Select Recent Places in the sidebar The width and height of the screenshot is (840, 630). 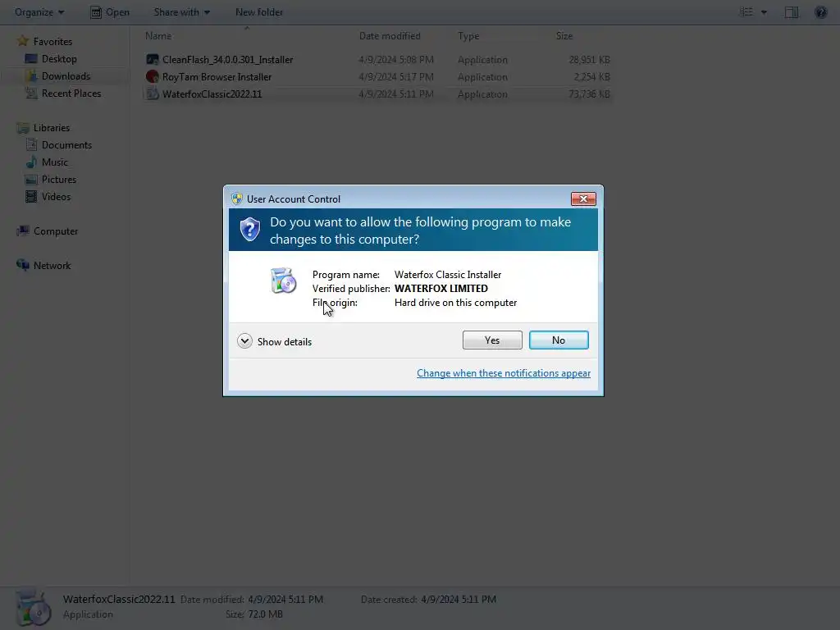(x=71, y=93)
